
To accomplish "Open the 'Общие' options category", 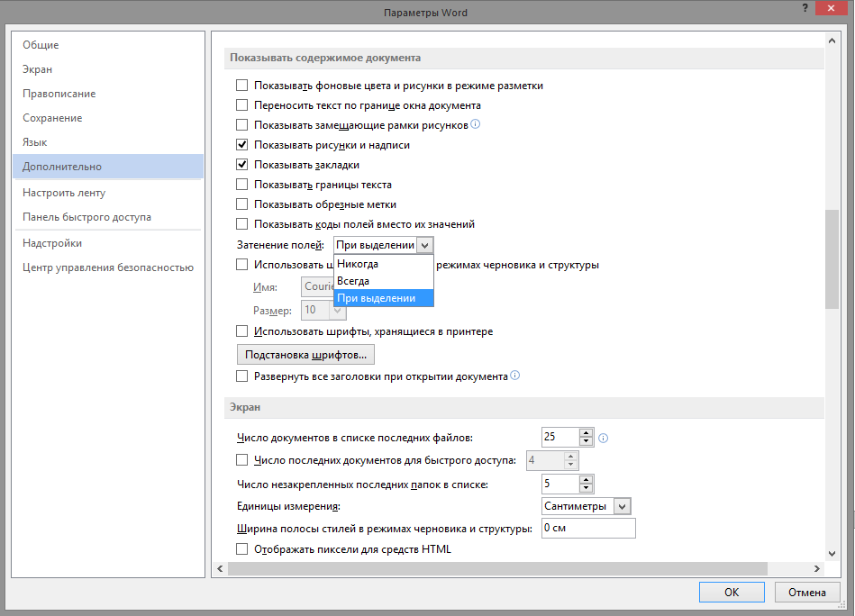I will 108,45.
